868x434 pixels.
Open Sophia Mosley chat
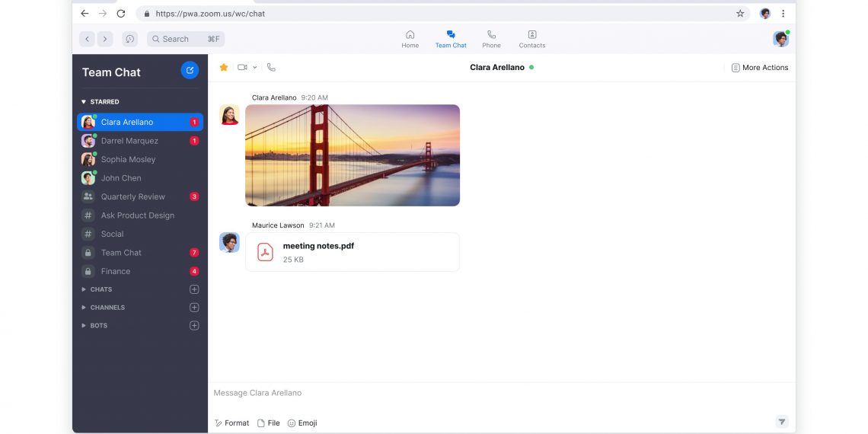click(x=140, y=159)
